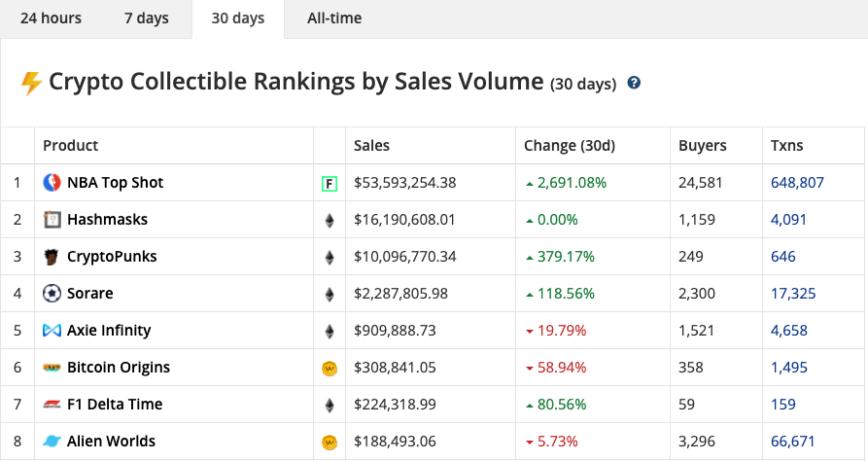Click the Alien Worlds product icon
The width and height of the screenshot is (868, 461).
(52, 442)
